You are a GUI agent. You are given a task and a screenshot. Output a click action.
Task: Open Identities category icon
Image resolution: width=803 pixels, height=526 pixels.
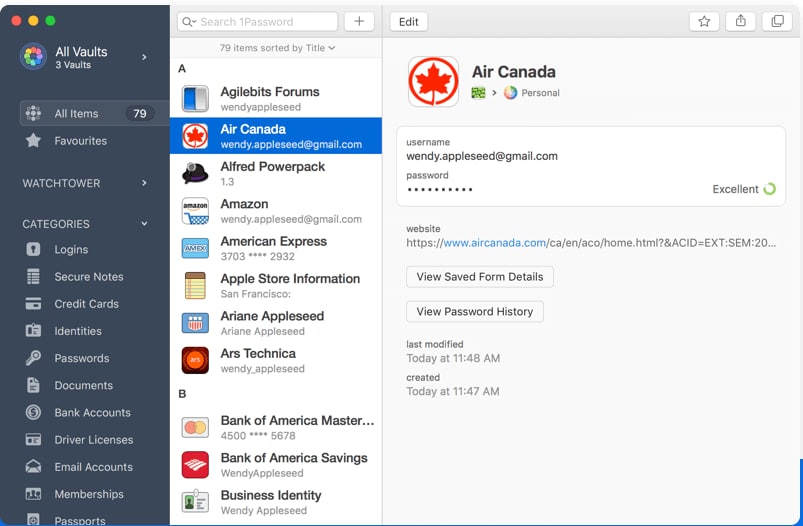point(33,331)
